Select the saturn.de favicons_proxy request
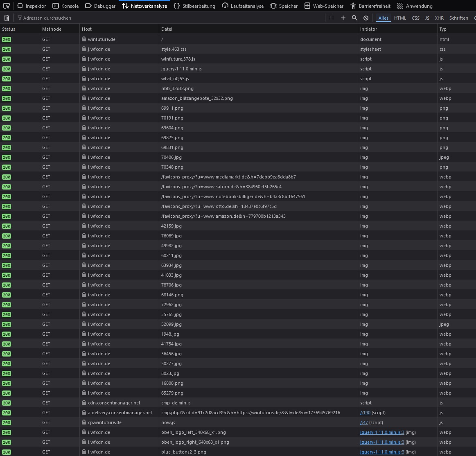The image size is (476, 456). pos(238,186)
